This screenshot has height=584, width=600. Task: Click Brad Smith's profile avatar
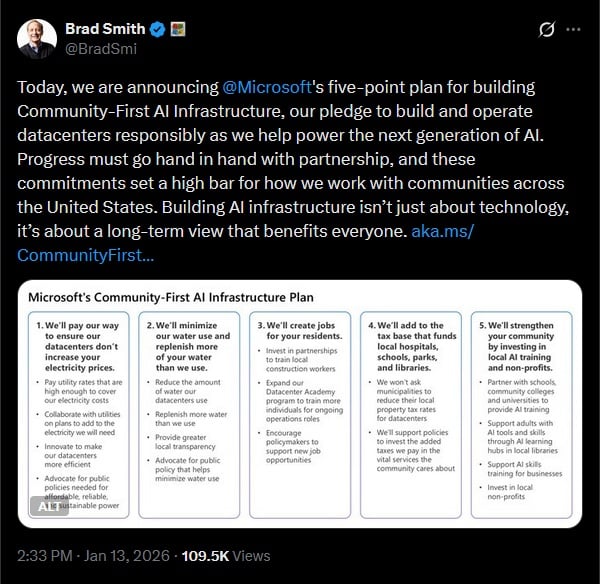(37, 37)
